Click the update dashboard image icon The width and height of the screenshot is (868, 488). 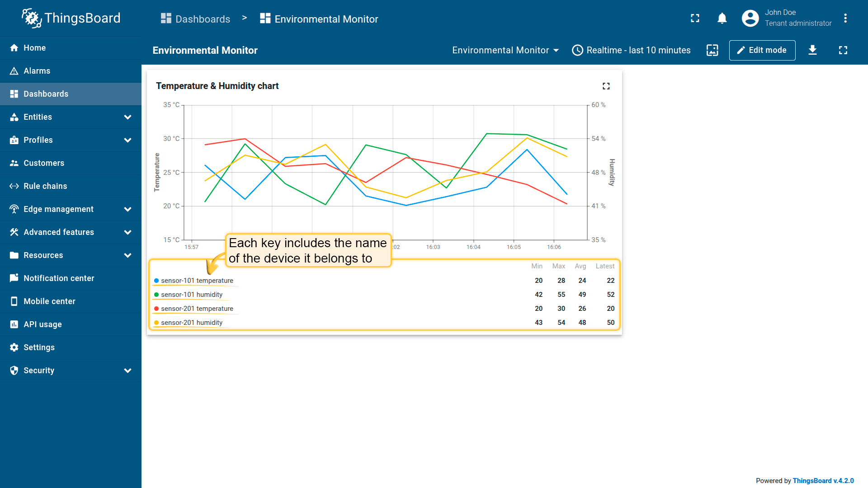pyautogui.click(x=712, y=50)
